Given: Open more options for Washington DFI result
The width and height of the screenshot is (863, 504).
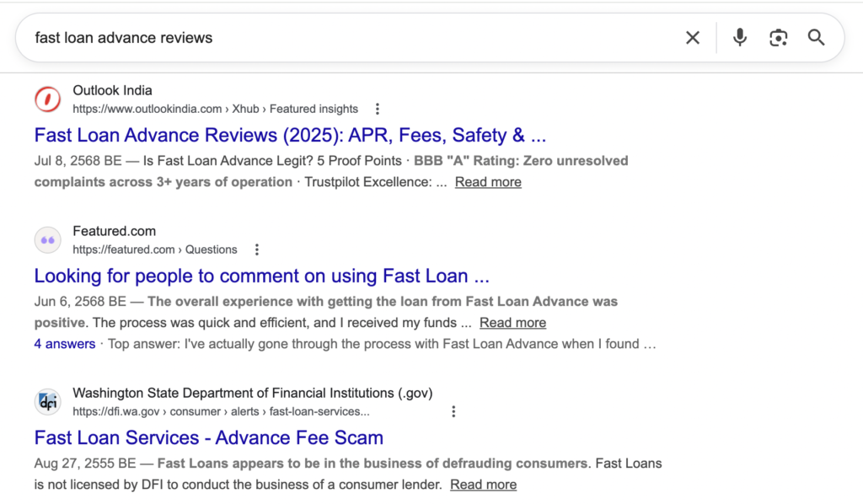Looking at the screenshot, I should coord(453,411).
